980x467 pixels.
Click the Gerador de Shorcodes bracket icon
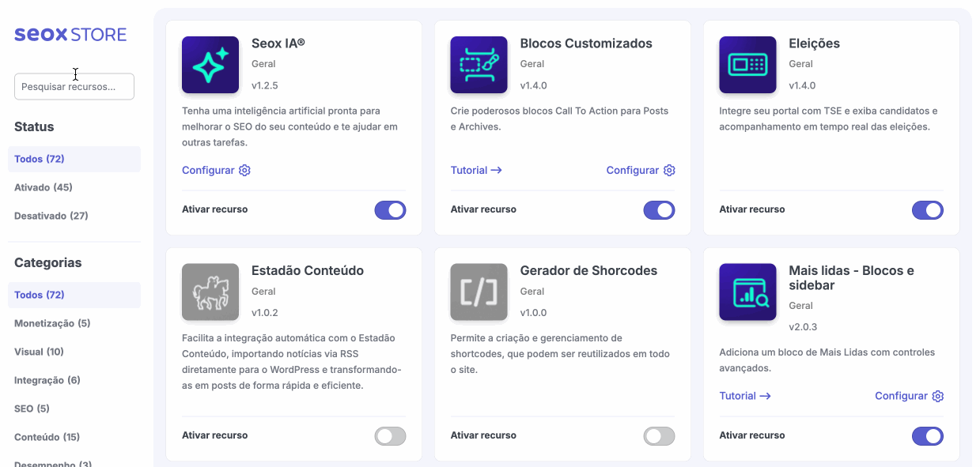(x=479, y=292)
